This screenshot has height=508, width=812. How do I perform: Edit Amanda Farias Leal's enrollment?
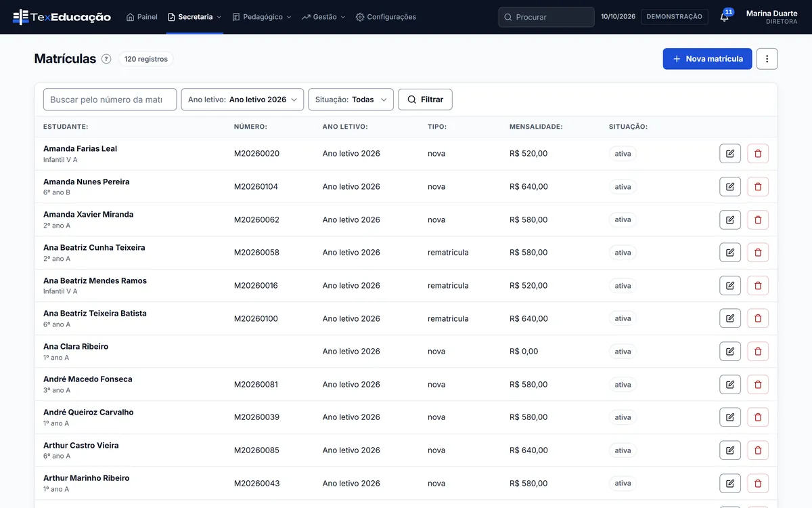click(730, 154)
